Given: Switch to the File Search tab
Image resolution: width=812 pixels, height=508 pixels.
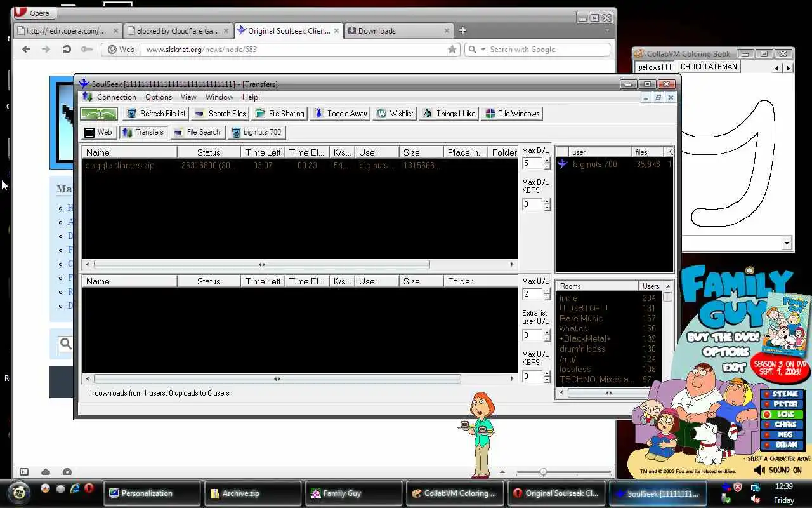Looking at the screenshot, I should tap(197, 132).
